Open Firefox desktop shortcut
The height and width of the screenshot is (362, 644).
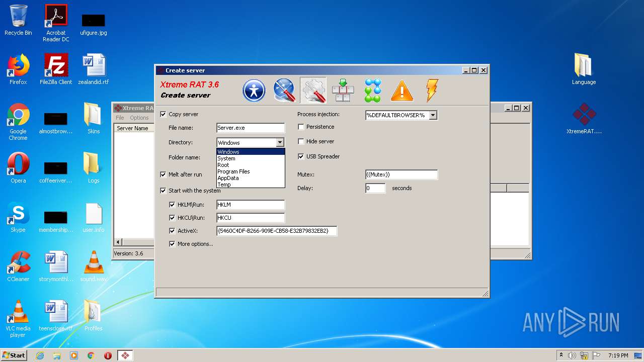coord(18,69)
